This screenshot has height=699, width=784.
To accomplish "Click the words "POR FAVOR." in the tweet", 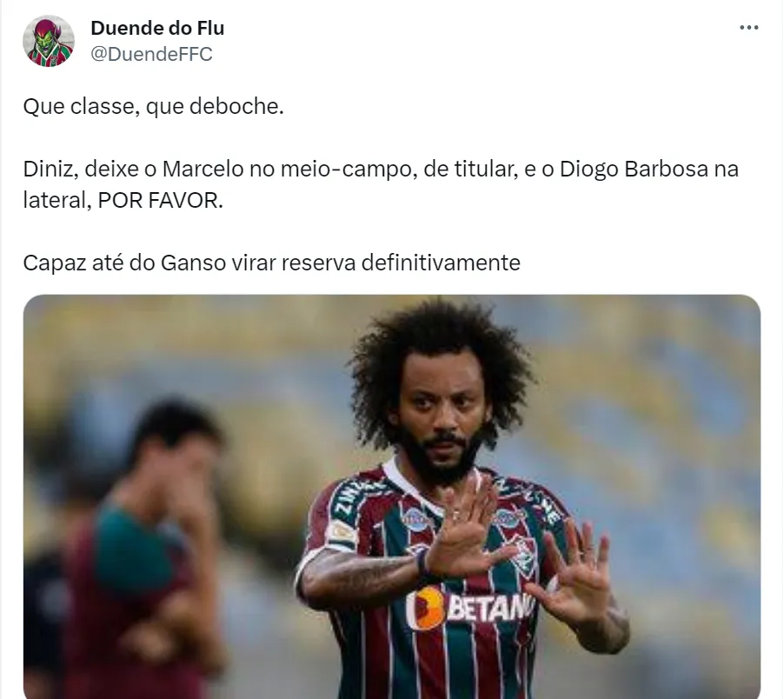I will click(161, 201).
